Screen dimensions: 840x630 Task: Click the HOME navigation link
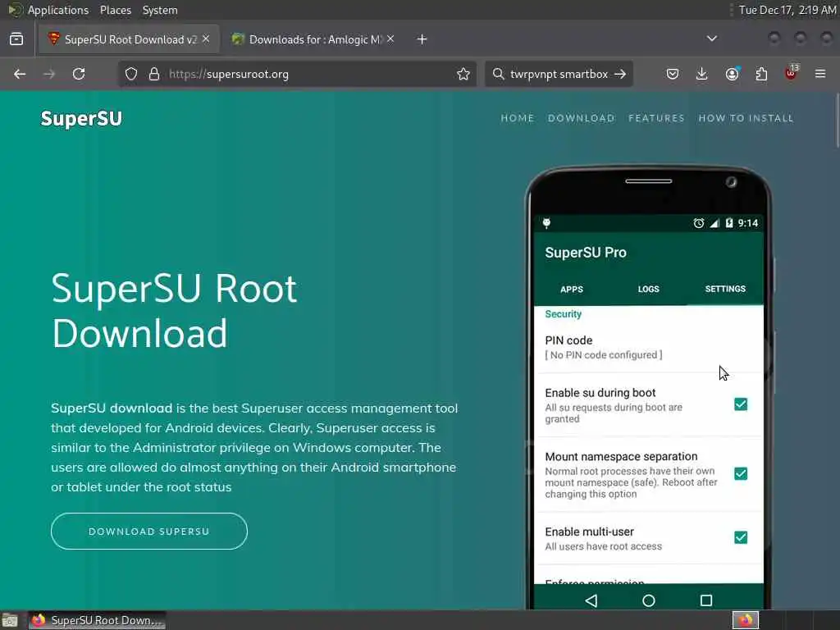point(517,118)
